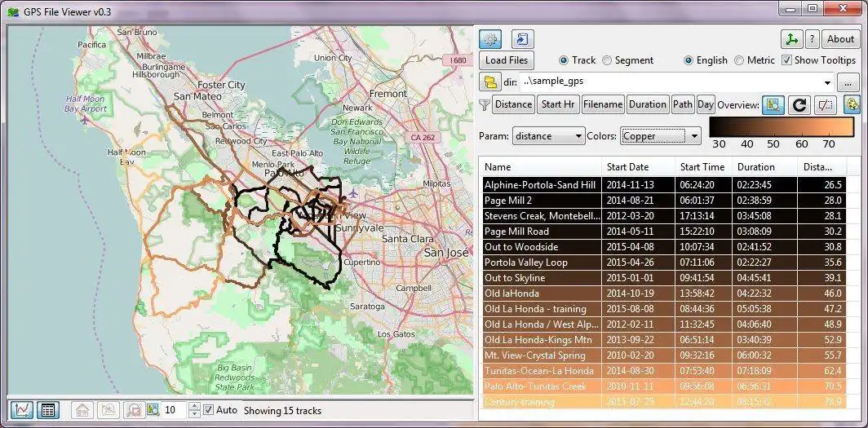Increase the track count spinner
Viewport: 868px width, 428px height.
click(194, 406)
